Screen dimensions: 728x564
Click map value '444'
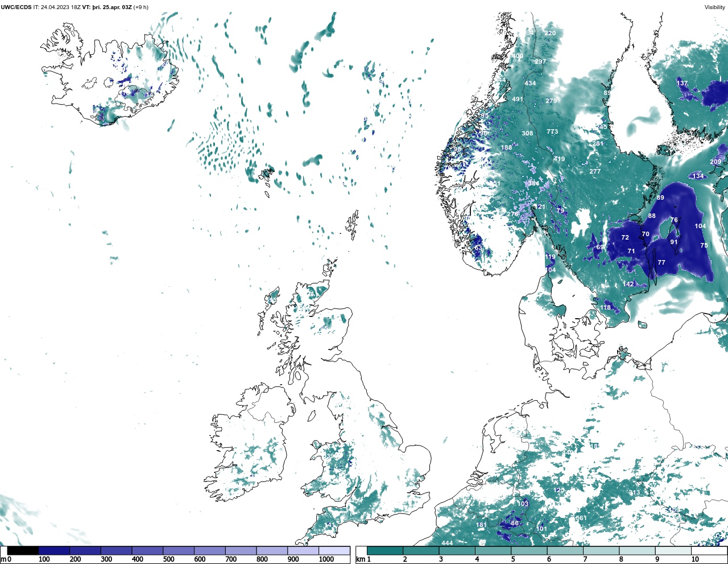pos(447,543)
